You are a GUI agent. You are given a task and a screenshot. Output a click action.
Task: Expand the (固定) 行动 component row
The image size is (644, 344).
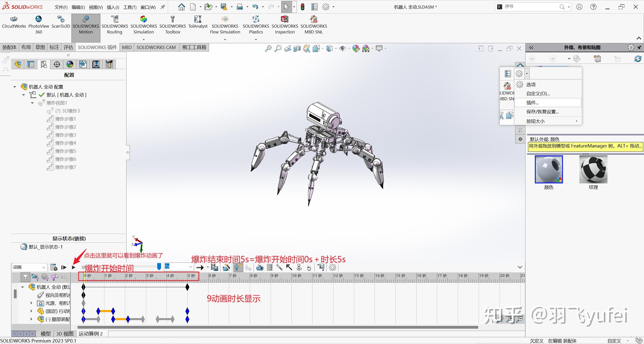pyautogui.click(x=31, y=311)
